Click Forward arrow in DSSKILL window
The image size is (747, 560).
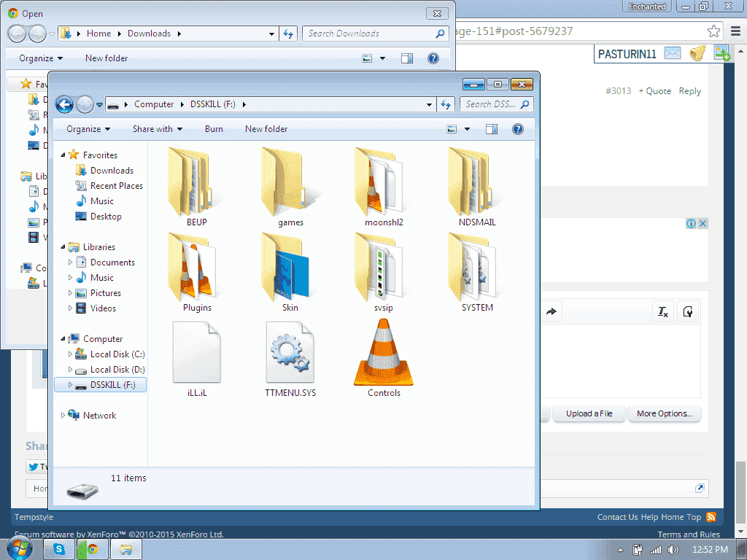85,104
